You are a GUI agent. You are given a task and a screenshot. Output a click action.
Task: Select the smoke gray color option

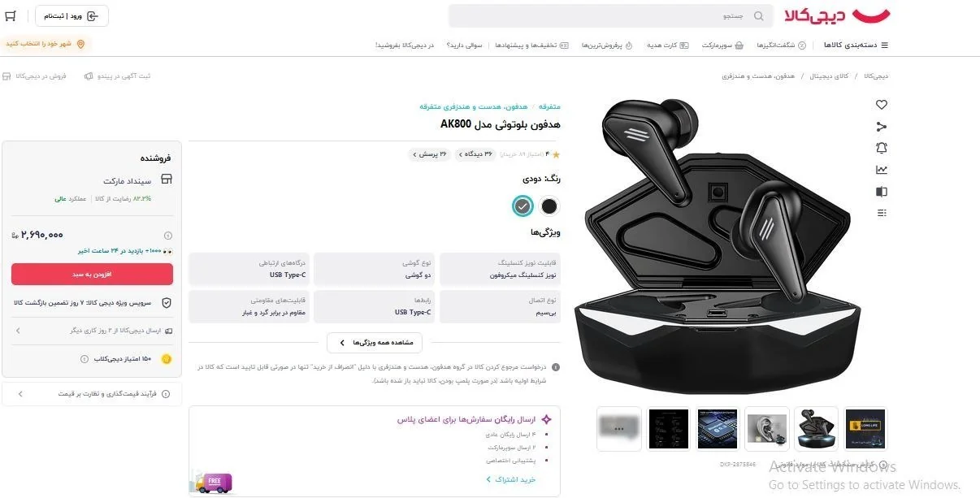point(523,206)
